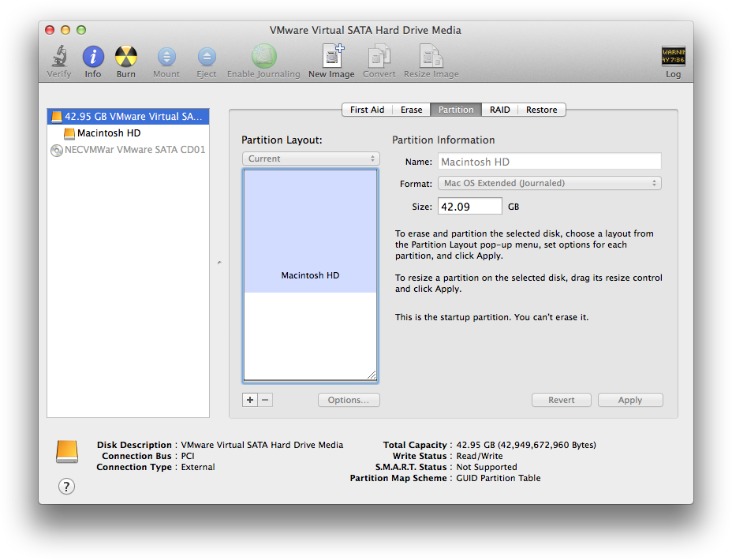Click the partition resize handle corner
Viewport: 732px width, 560px height.
tap(372, 375)
